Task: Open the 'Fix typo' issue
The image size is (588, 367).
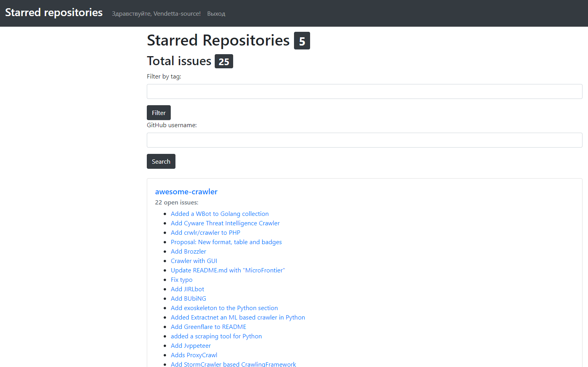Action: pos(181,280)
